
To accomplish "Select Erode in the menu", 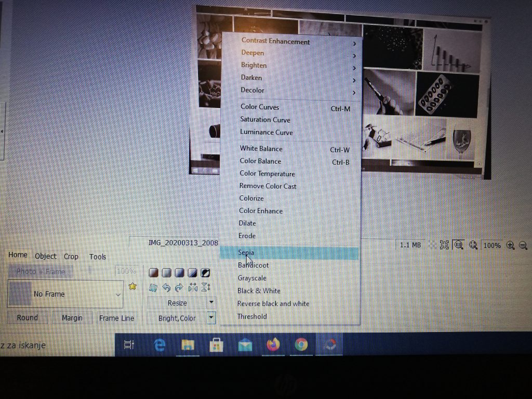I will (x=289, y=236).
